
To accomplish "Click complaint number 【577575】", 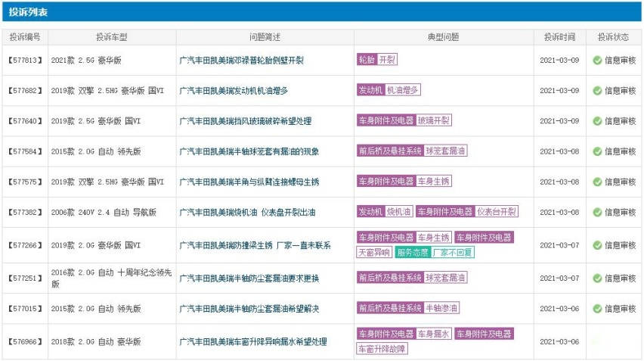I will [x=25, y=182].
